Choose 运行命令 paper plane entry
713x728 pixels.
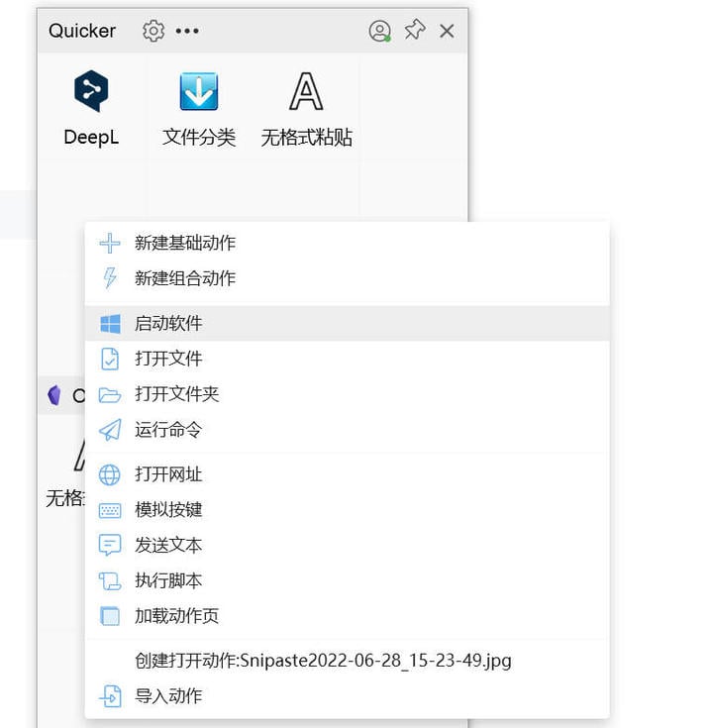click(x=348, y=430)
